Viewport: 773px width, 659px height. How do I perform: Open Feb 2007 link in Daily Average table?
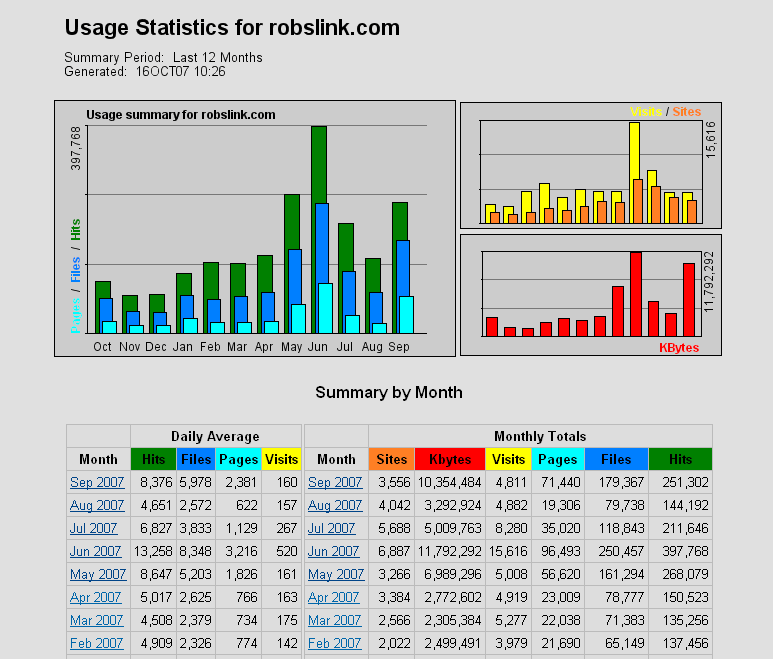[x=97, y=643]
